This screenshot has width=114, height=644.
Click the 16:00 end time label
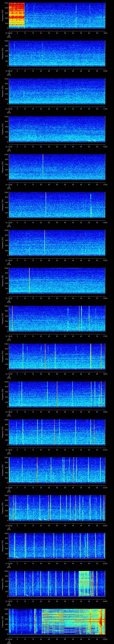(105, 298)
